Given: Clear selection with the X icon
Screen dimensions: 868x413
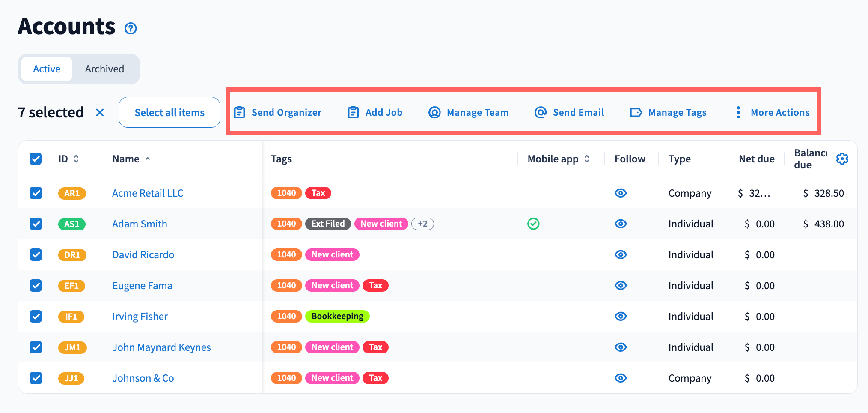Looking at the screenshot, I should pyautogui.click(x=100, y=112).
